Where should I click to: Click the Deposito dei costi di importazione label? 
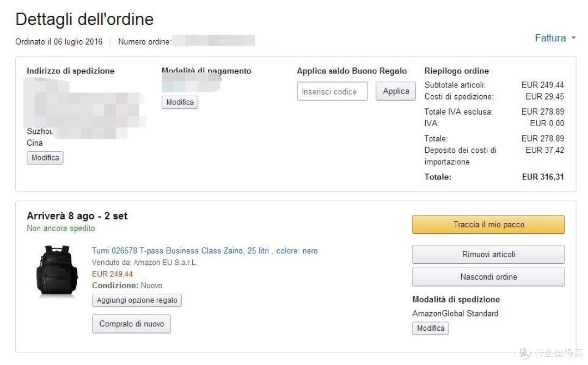[x=460, y=156]
